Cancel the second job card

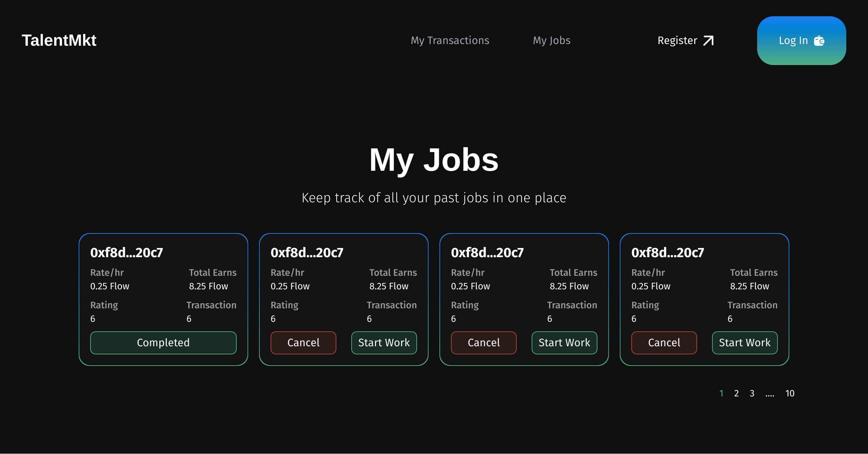coord(303,343)
